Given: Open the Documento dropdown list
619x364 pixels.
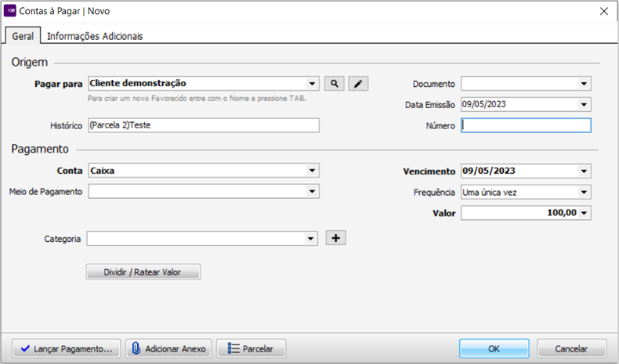Looking at the screenshot, I should pyautogui.click(x=585, y=84).
